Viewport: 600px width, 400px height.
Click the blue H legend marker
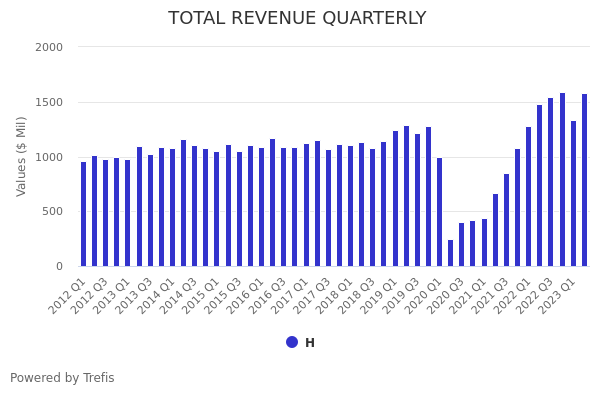point(292,342)
